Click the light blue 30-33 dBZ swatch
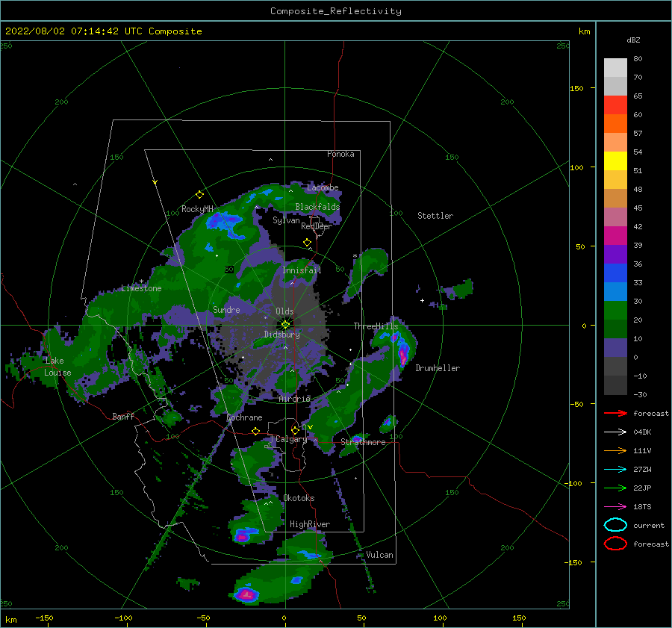This screenshot has width=672, height=628. pos(615,291)
